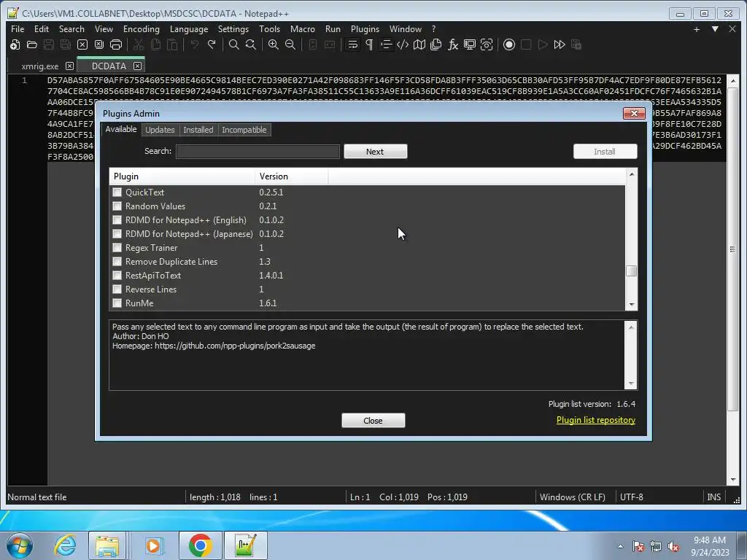This screenshot has height=560, width=747.
Task: Show the Document Map panel icon
Action: click(x=419, y=44)
